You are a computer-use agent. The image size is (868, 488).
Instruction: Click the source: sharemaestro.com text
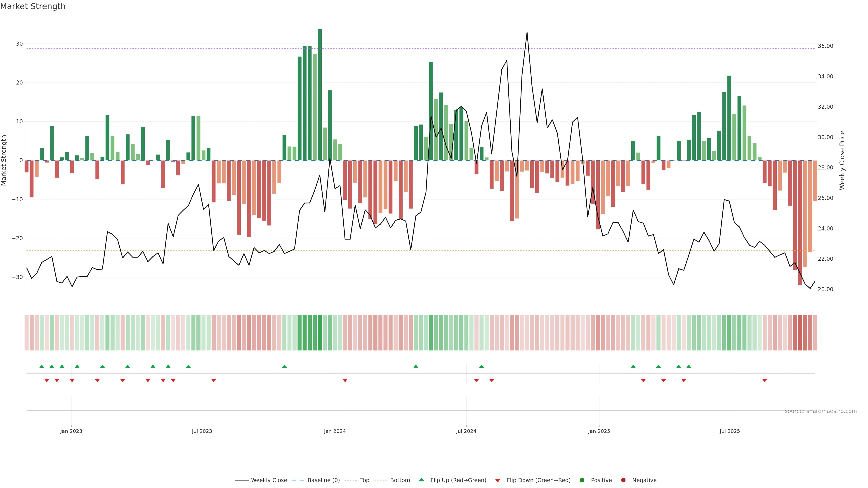821,411
